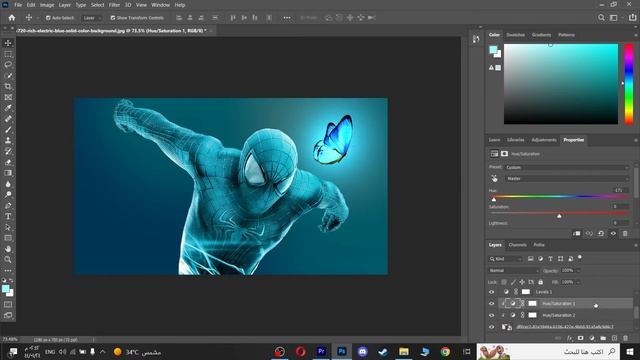The width and height of the screenshot is (640, 360).
Task: Hide the bottom smart object layer
Action: (x=491, y=327)
